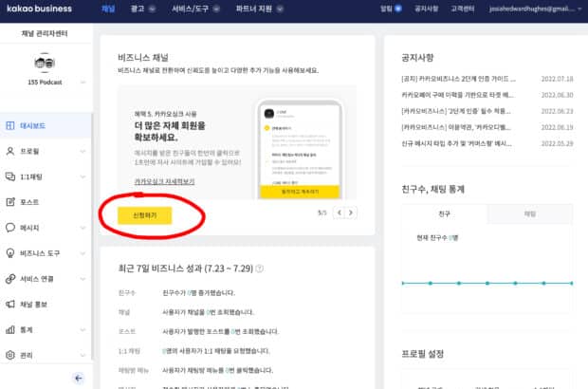Open 공지사항 link in header
The height and width of the screenshot is (389, 588).
tap(427, 9)
